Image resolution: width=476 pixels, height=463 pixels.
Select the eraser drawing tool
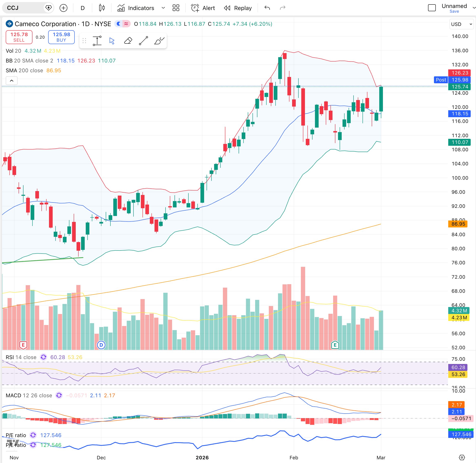128,41
